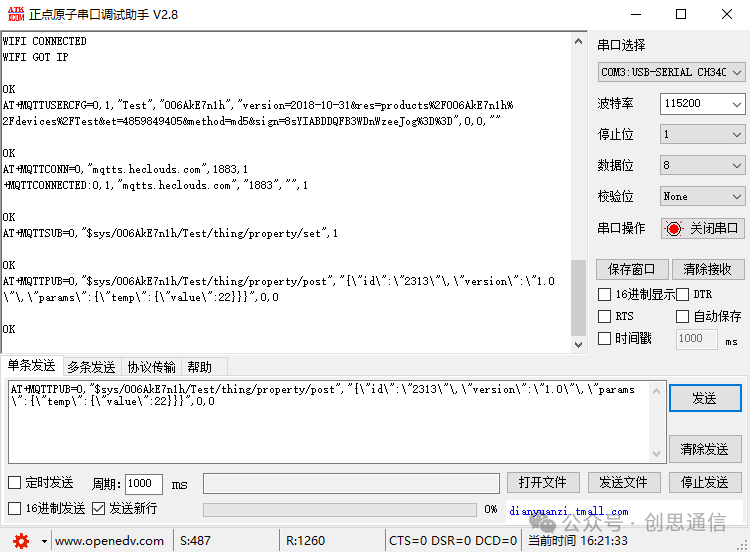751x553 pixels.
Task: Switch to the 协议传输 tab
Action: (x=151, y=367)
